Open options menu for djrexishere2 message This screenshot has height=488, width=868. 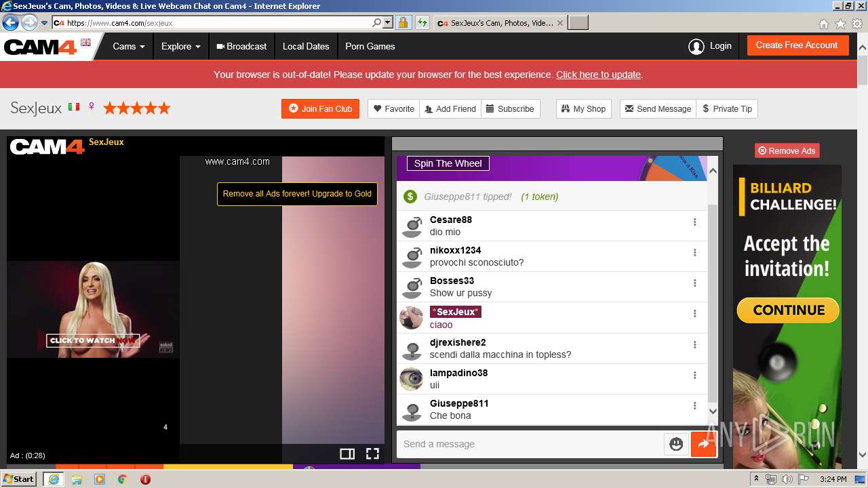coord(694,345)
